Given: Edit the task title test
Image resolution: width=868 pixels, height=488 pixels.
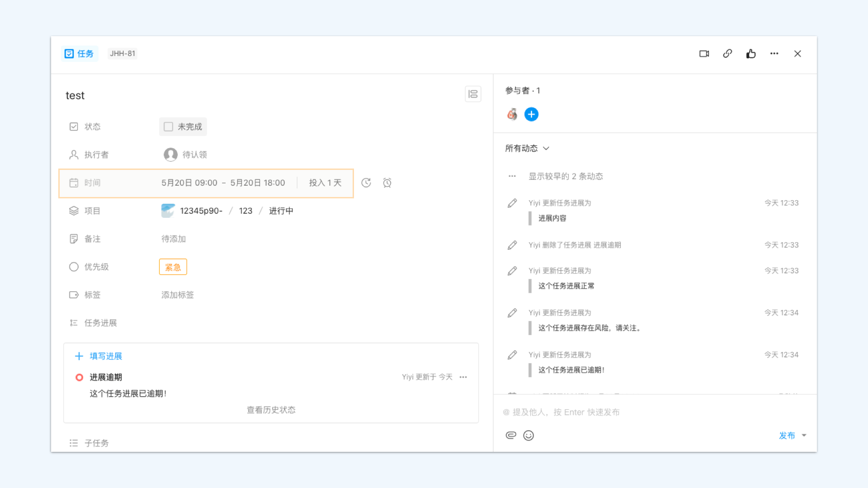Looking at the screenshot, I should click(x=75, y=96).
